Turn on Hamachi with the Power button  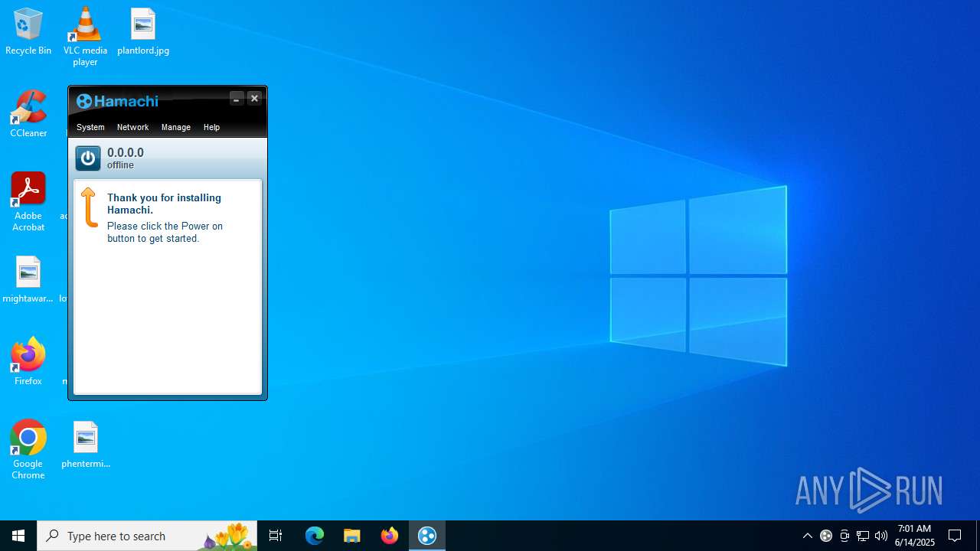[x=88, y=158]
